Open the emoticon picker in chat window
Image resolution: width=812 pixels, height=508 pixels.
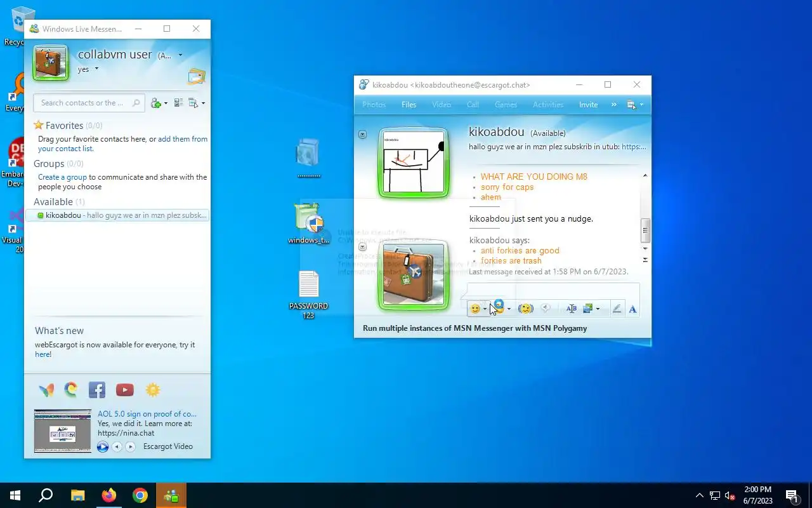[475, 309]
